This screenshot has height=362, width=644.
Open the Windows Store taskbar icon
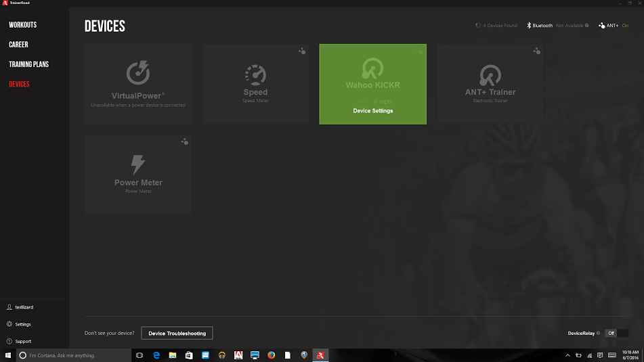pyautogui.click(x=189, y=355)
